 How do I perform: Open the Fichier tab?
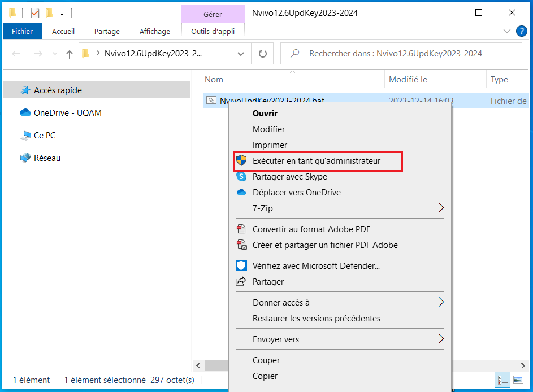click(x=22, y=32)
